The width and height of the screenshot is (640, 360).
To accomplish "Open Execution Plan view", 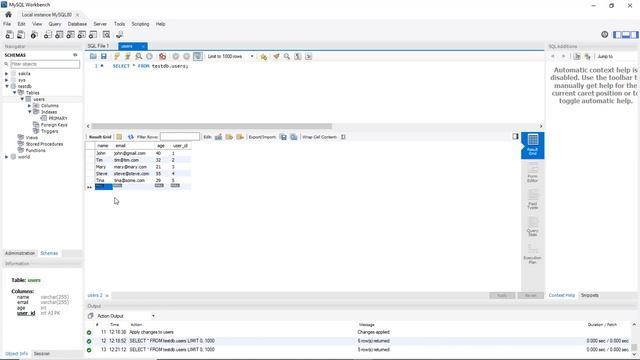I will (x=533, y=254).
